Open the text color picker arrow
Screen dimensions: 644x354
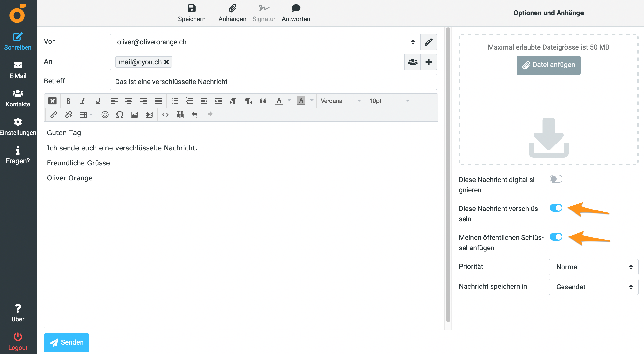[x=289, y=100]
